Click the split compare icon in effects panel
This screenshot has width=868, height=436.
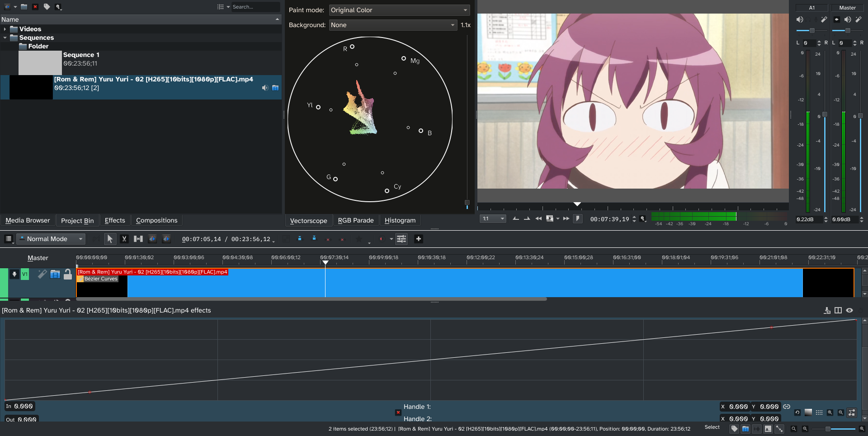click(838, 310)
